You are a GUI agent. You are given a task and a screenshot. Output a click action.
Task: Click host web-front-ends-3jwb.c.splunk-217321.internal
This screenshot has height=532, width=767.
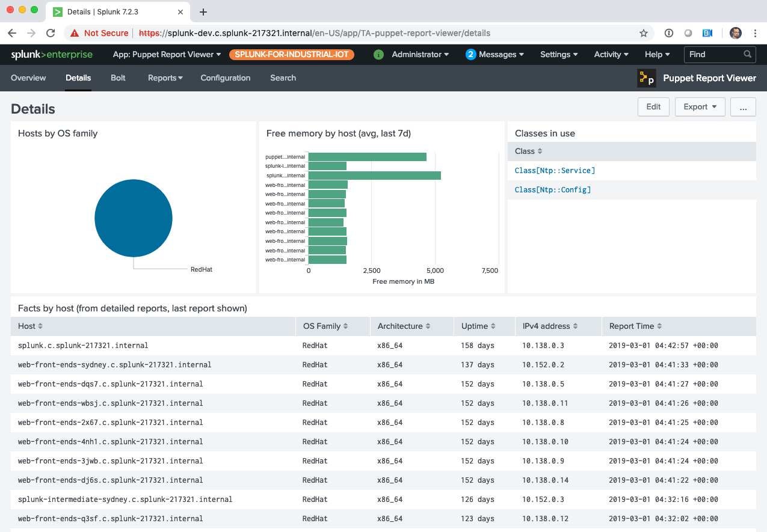click(x=111, y=461)
